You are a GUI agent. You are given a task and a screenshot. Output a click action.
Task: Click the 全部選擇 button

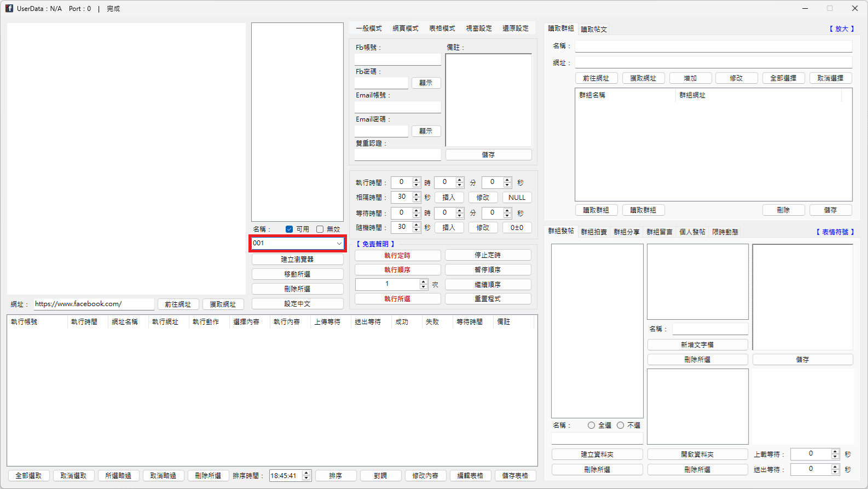(783, 78)
